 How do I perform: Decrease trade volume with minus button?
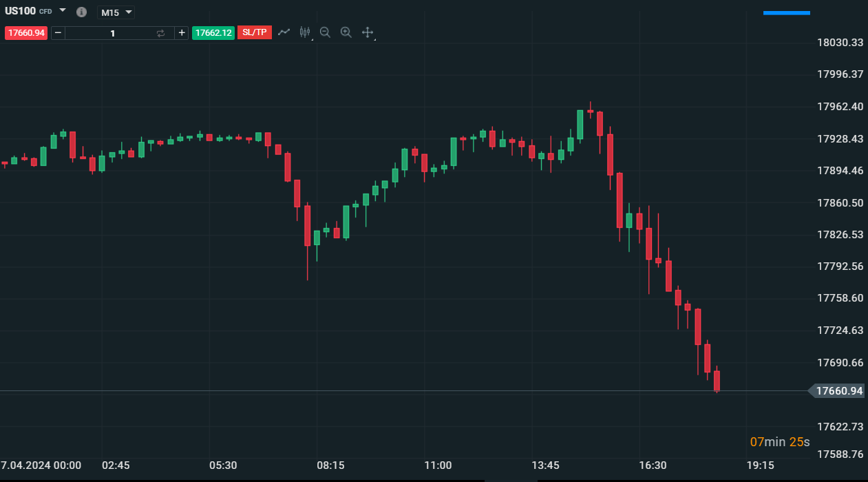[58, 33]
